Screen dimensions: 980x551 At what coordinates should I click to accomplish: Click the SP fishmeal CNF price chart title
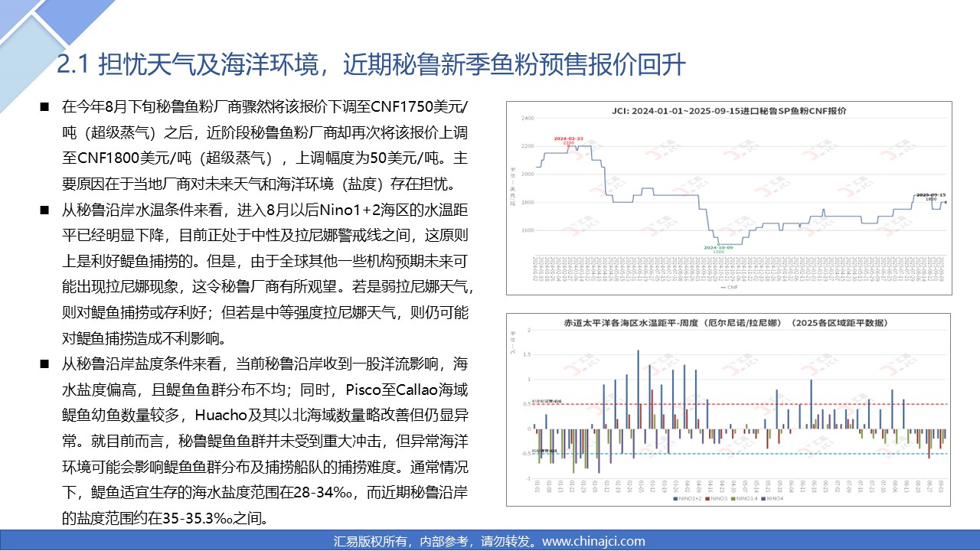coord(728,111)
